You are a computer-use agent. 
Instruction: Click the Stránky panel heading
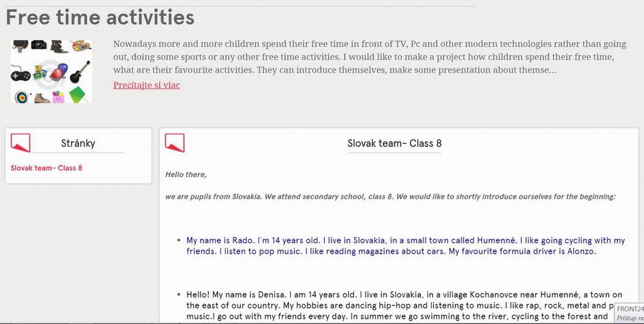coord(78,143)
